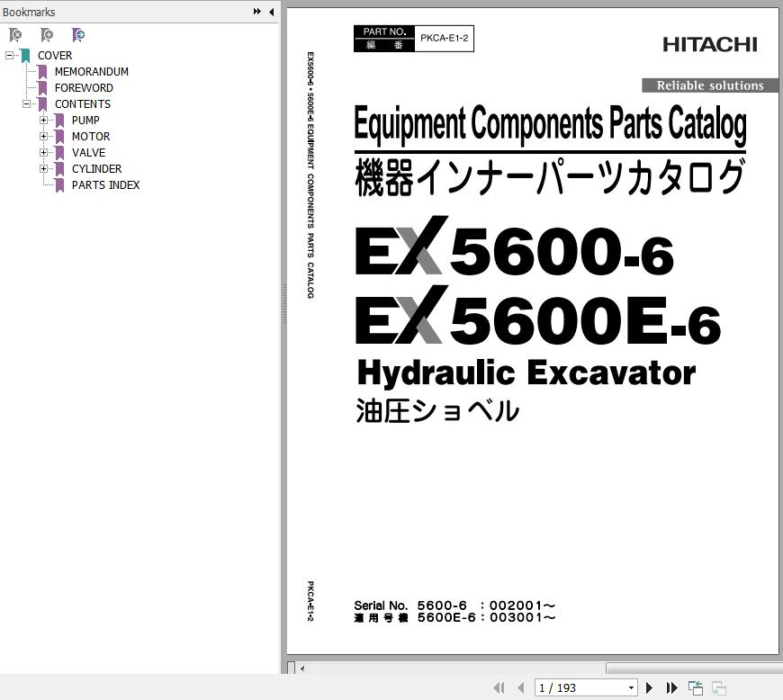This screenshot has height=700, width=783.
Task: Collapse the Bookmarks panel with the left arrow
Action: point(271,12)
